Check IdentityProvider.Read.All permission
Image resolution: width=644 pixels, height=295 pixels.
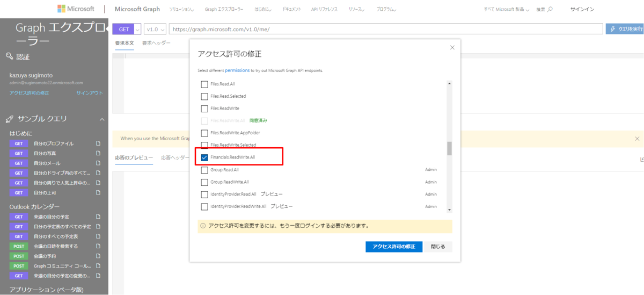click(204, 194)
